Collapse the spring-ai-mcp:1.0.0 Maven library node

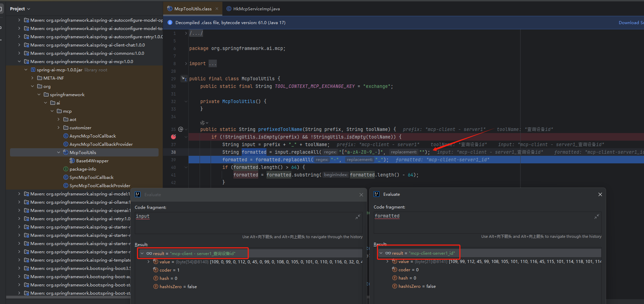point(19,62)
